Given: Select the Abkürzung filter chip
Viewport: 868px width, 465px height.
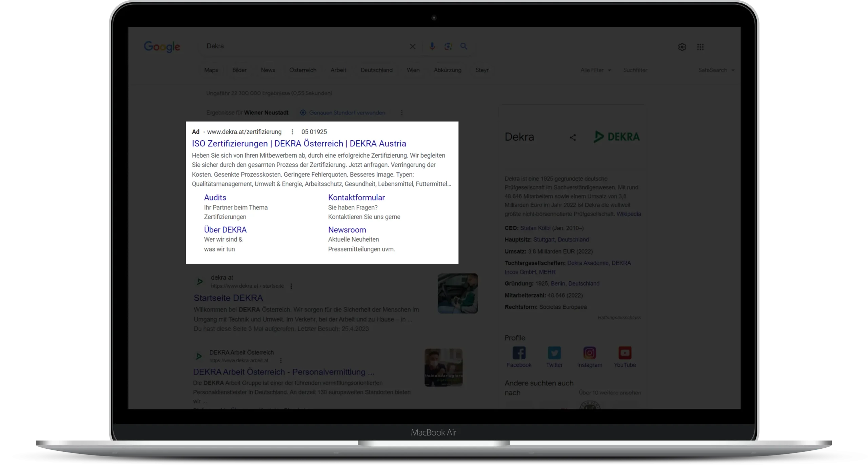Looking at the screenshot, I should point(448,70).
